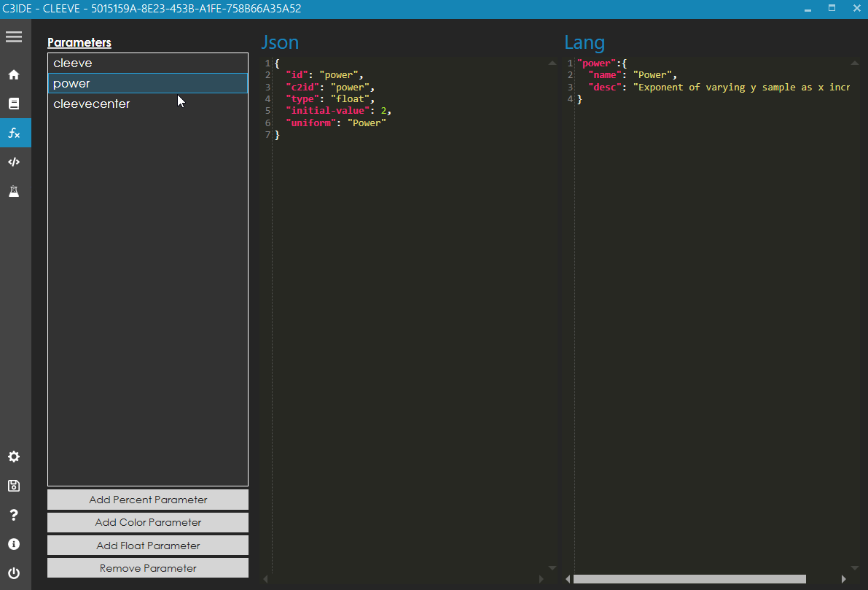868x590 pixels.
Task: Click the "initial-value" key in Json
Action: pyautogui.click(x=328, y=111)
